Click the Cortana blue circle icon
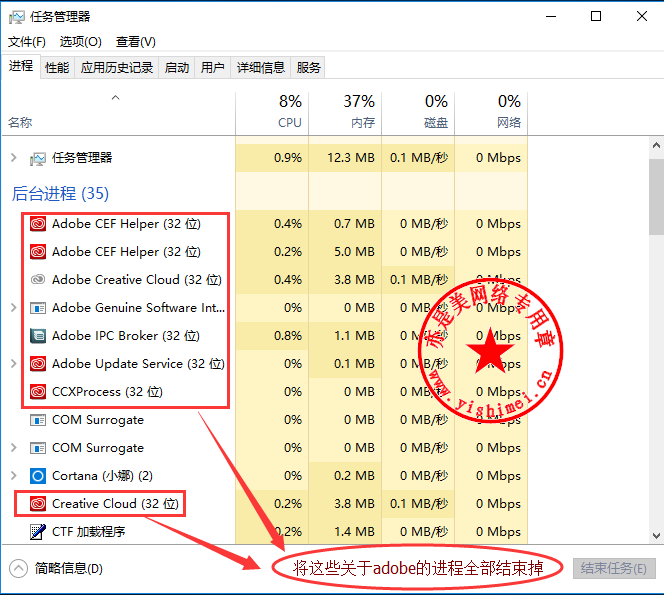Image resolution: width=664 pixels, height=595 pixels. pos(38,476)
